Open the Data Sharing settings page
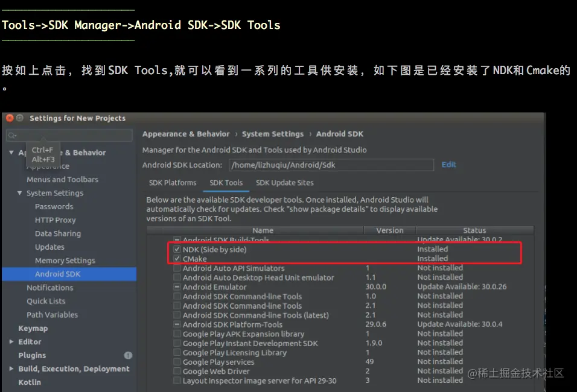The height and width of the screenshot is (392, 577). point(58,233)
